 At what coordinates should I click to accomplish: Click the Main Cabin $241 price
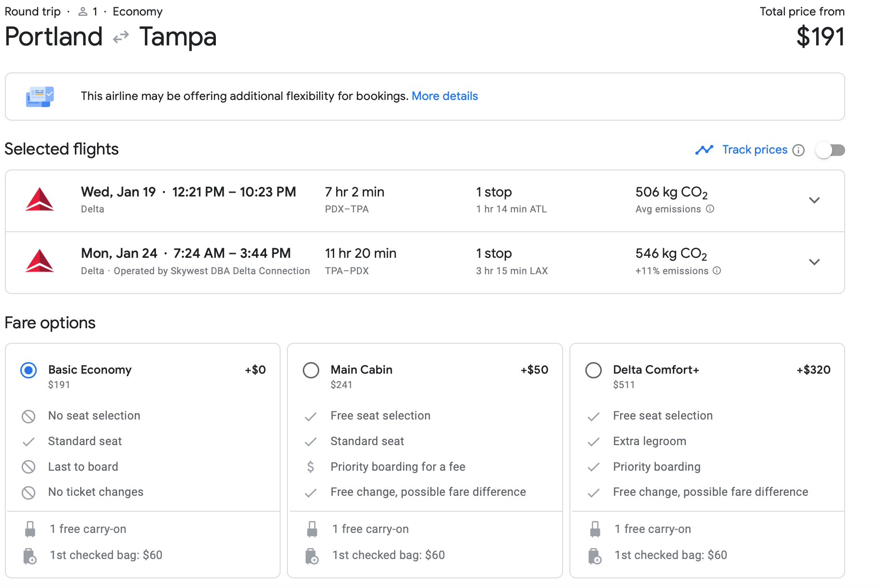coord(341,385)
